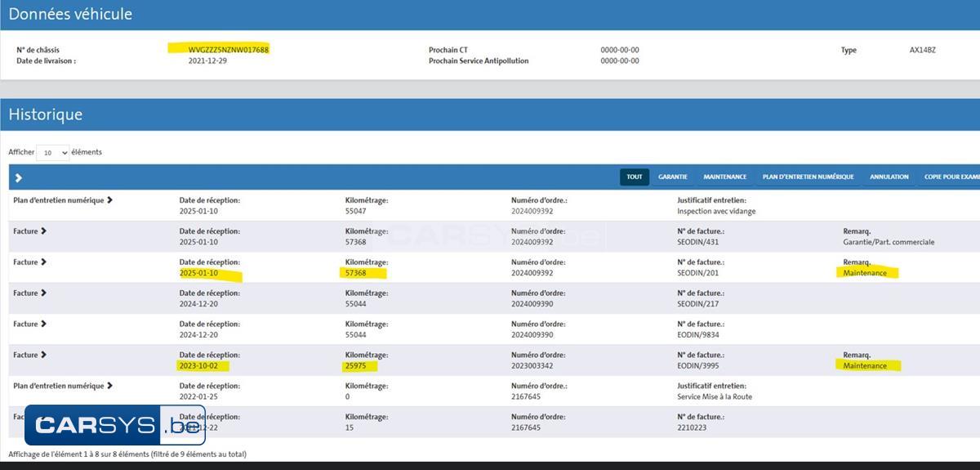Viewport: 980px width, 470px height.
Task: Open the PLAN D'ENTRETIEN NUMÉRIQUE filter tab
Action: click(x=808, y=177)
